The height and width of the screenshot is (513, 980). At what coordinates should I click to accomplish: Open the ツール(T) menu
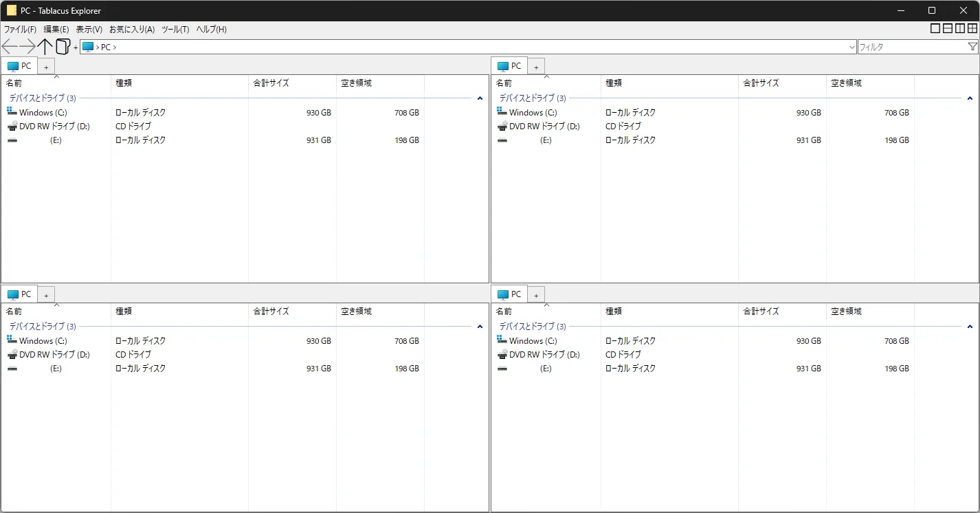175,30
